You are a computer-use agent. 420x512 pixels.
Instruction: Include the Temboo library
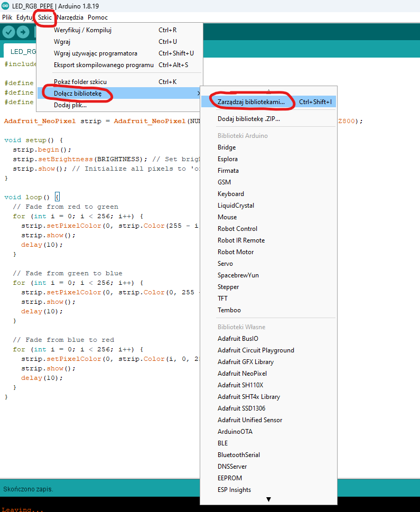coord(268,310)
